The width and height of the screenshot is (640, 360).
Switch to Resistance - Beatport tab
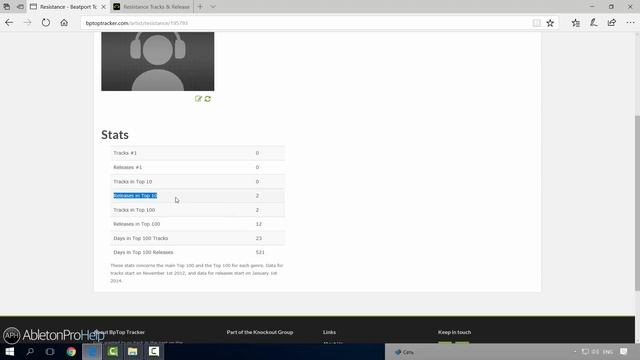(x=64, y=7)
